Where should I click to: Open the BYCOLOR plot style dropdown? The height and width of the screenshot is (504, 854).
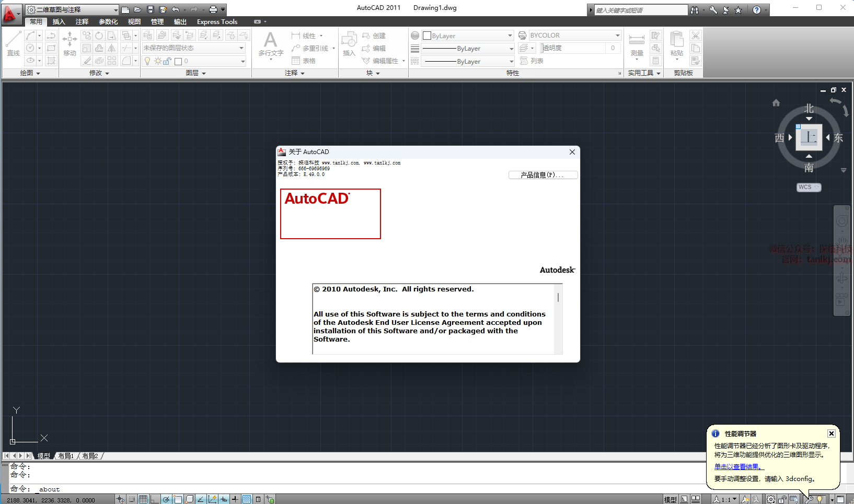[x=575, y=36]
